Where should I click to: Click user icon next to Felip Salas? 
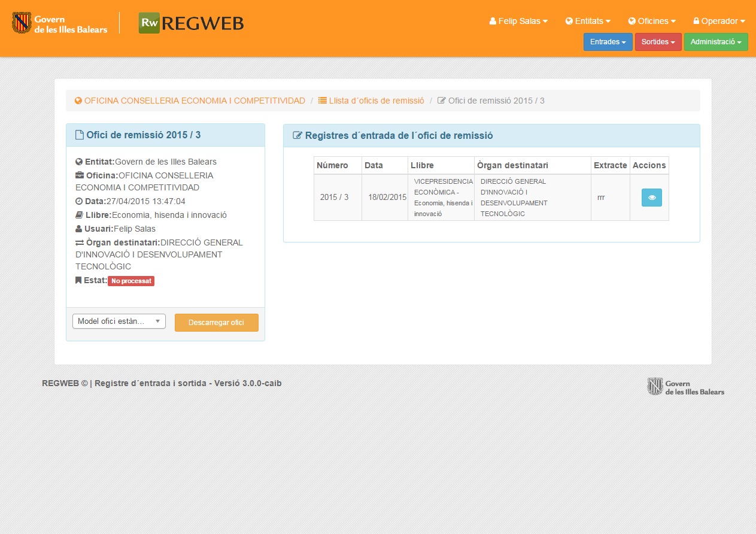coord(493,21)
